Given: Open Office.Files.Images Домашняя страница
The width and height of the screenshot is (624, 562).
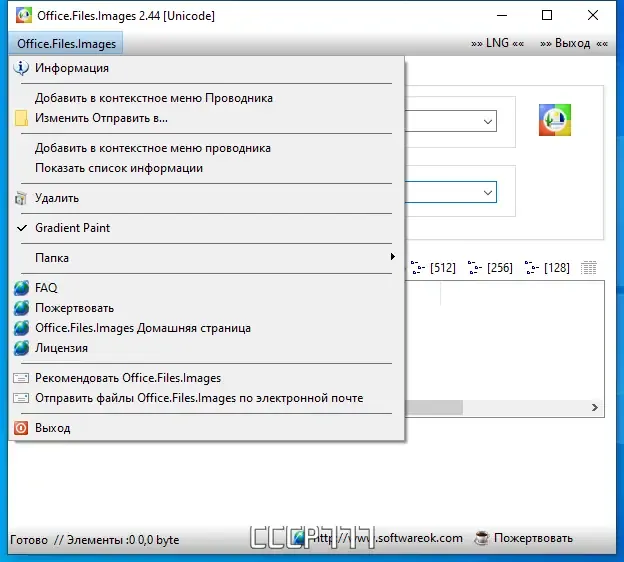Looking at the screenshot, I should coord(206,328).
